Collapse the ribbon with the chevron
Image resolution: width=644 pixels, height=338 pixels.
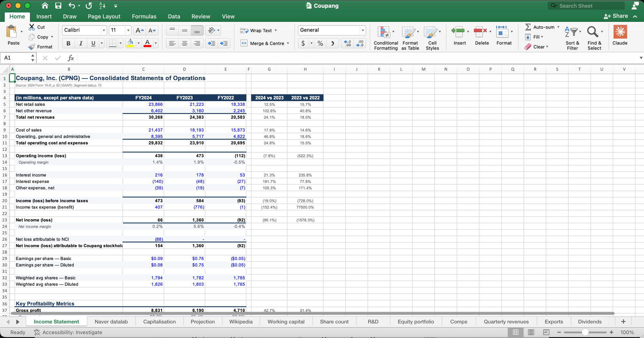coord(635,16)
